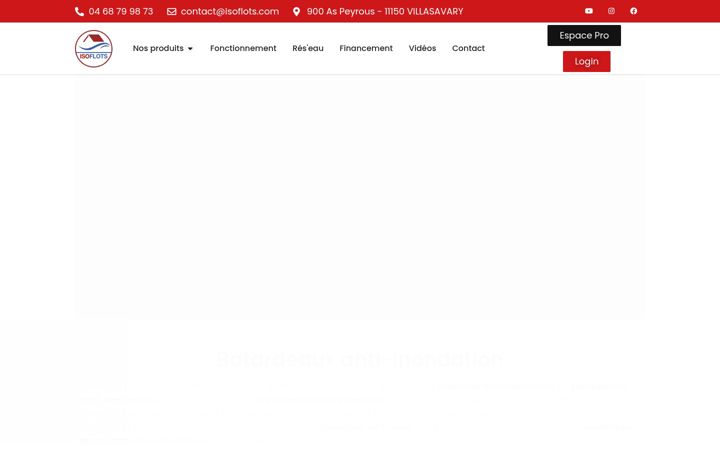Image resolution: width=720 pixels, height=450 pixels.
Task: Click the Espace Pro button
Action: tap(584, 35)
